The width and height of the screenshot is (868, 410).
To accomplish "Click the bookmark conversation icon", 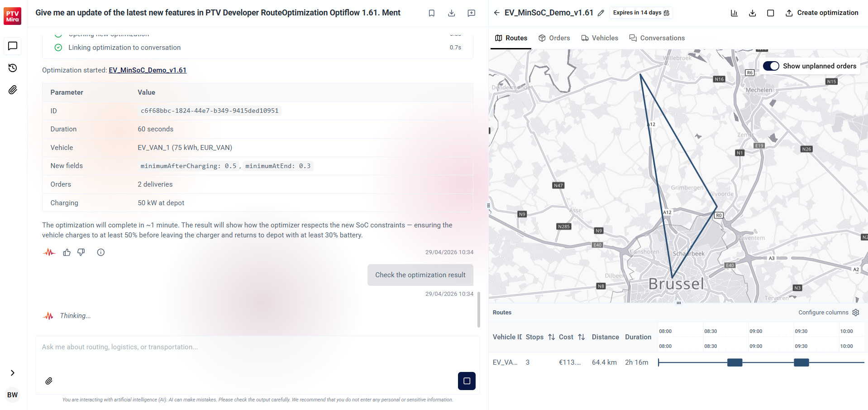I will (x=431, y=13).
